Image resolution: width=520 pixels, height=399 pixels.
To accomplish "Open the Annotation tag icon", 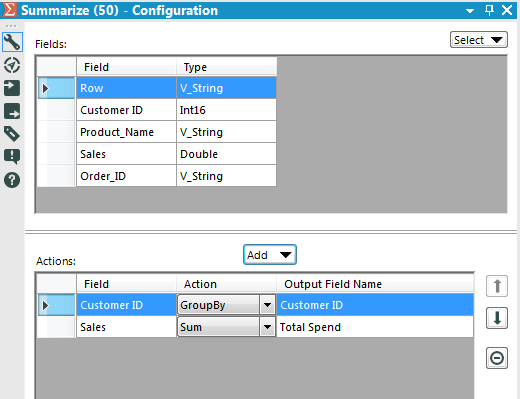I will [12, 134].
